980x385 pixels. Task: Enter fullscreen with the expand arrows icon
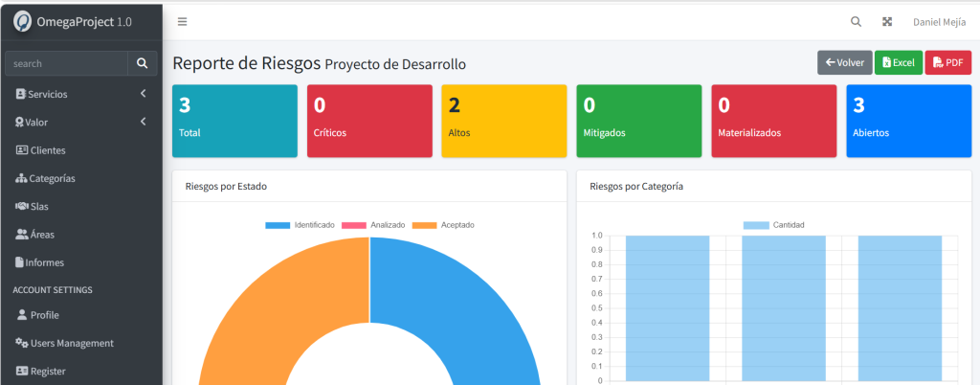(887, 22)
